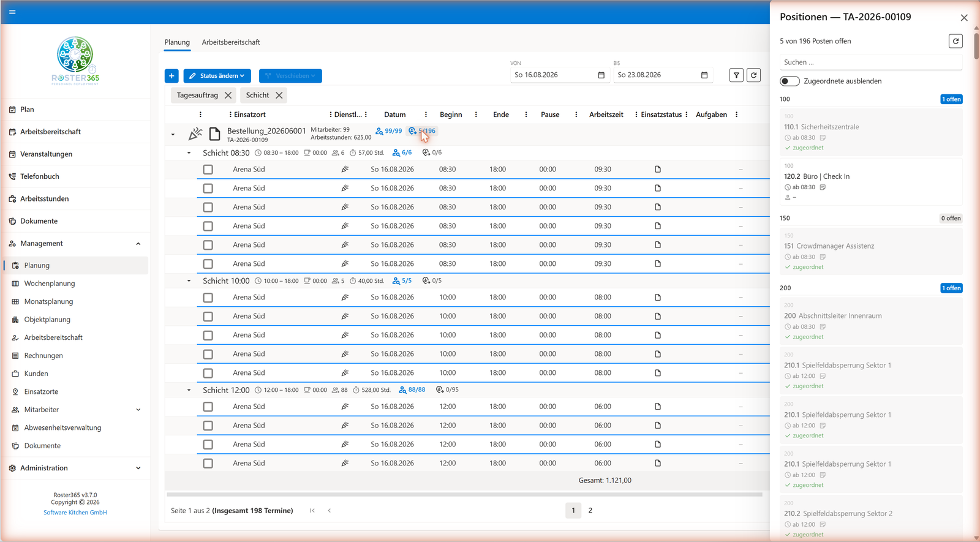Click the 0/6 positions indicator
Screen dimensions: 980x542
click(x=432, y=153)
